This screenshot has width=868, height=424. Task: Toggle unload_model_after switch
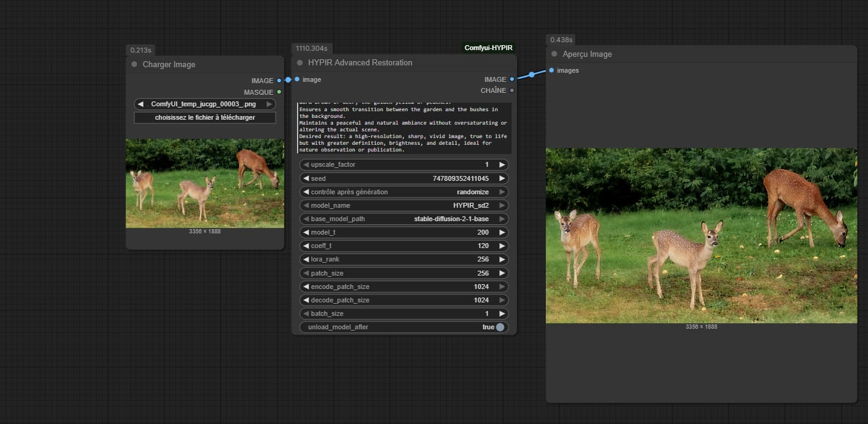point(500,327)
